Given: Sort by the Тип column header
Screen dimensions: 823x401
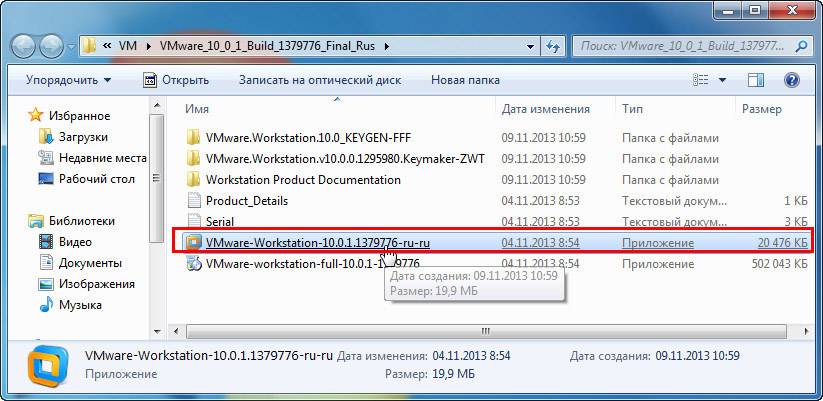Looking at the screenshot, I should point(632,109).
